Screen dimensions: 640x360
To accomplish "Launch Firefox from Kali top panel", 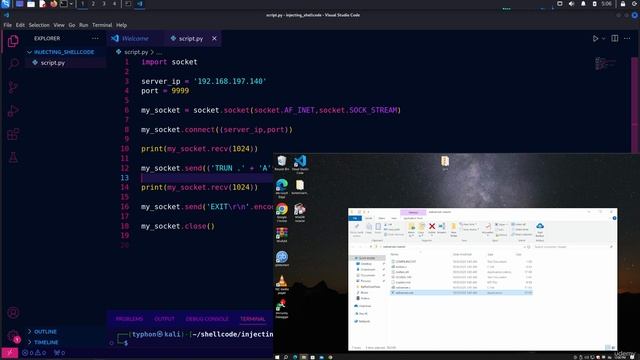I will [x=53, y=4].
